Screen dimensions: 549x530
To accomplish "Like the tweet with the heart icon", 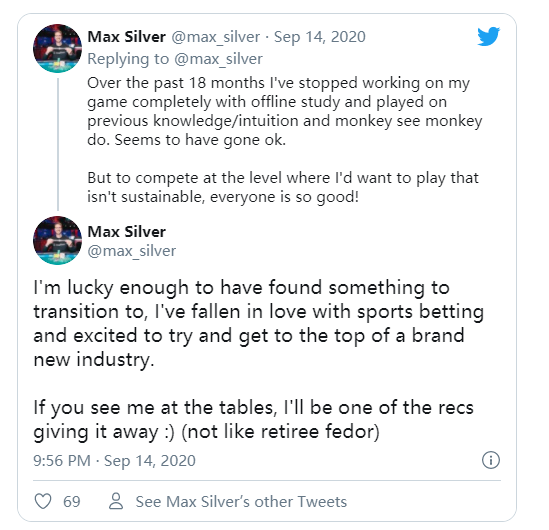I will [x=43, y=501].
